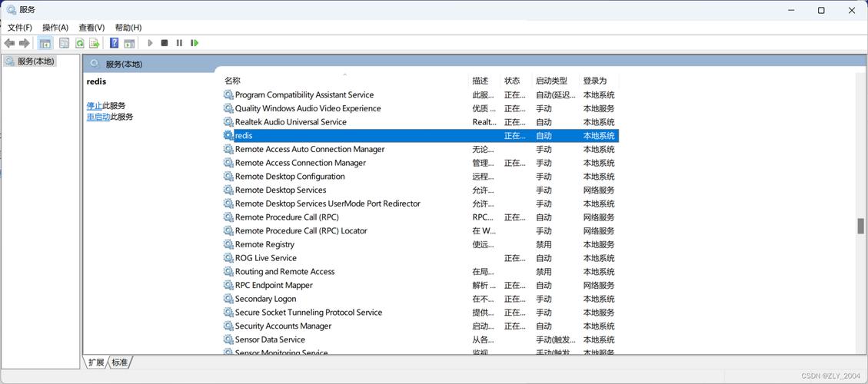This screenshot has width=868, height=384.
Task: Click the gear icon beside Remote Registry
Action: (x=228, y=244)
